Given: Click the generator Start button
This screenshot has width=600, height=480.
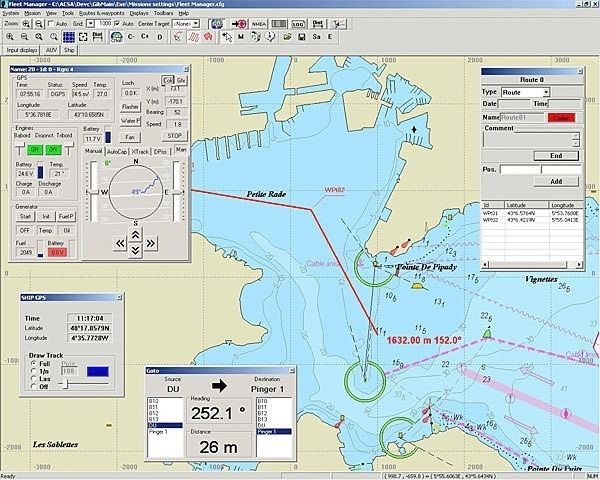Looking at the screenshot, I should pos(25,216).
